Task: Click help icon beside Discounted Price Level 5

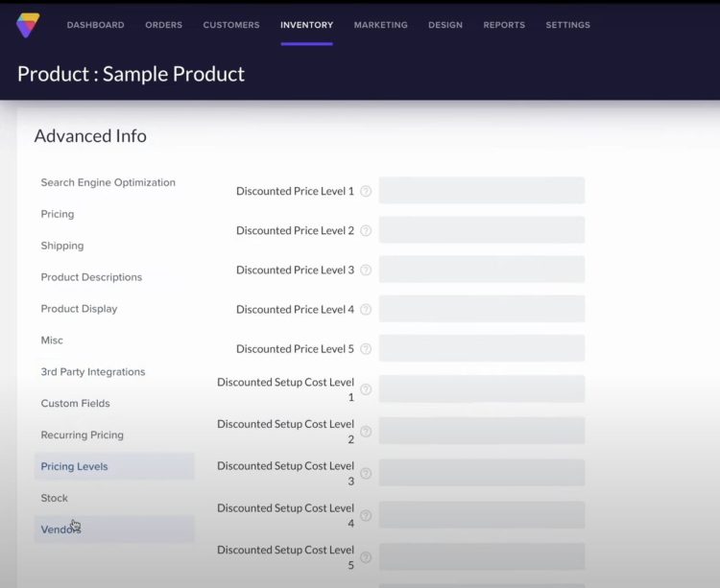Action: (x=366, y=349)
